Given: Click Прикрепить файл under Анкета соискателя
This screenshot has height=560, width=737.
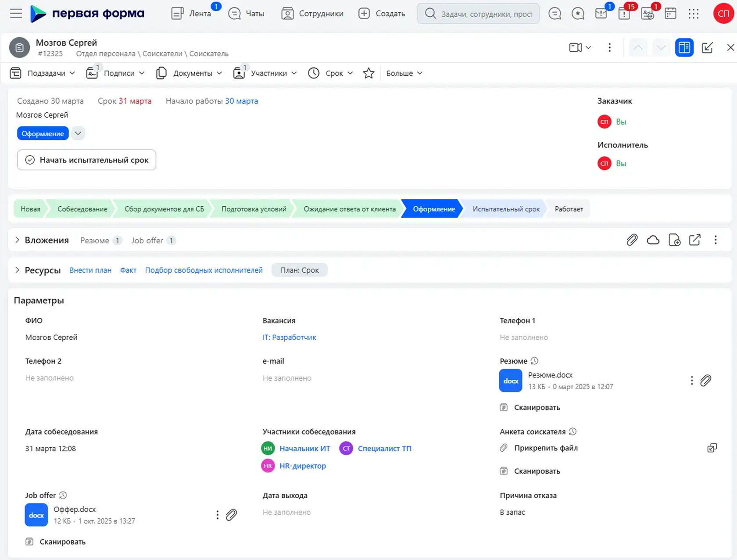Looking at the screenshot, I should 546,448.
